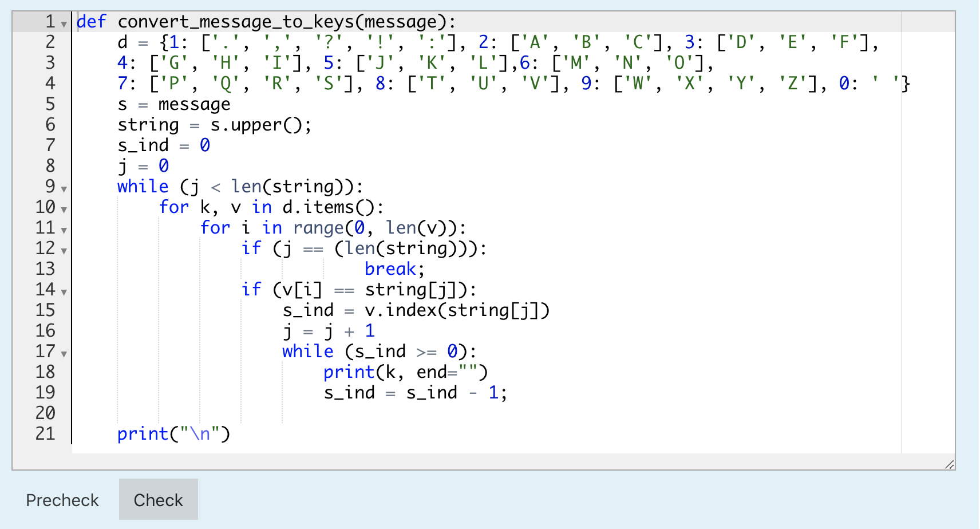Collapse the function definition fold arrow on line 1
Screen dimensions: 980x529
click(64, 24)
